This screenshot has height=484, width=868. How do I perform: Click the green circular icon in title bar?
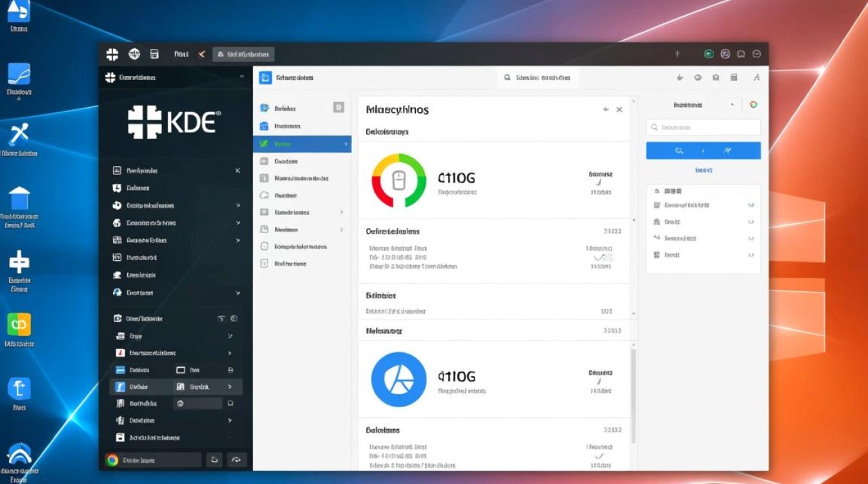point(708,54)
